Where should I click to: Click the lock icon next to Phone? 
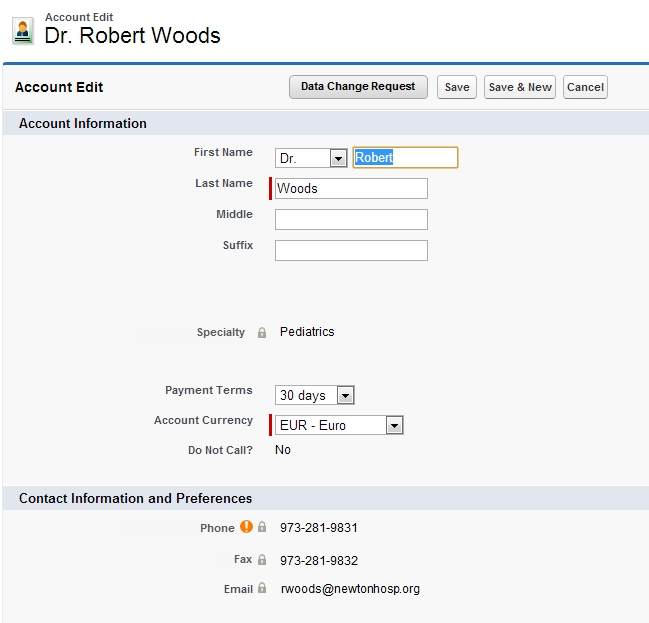coord(262,528)
